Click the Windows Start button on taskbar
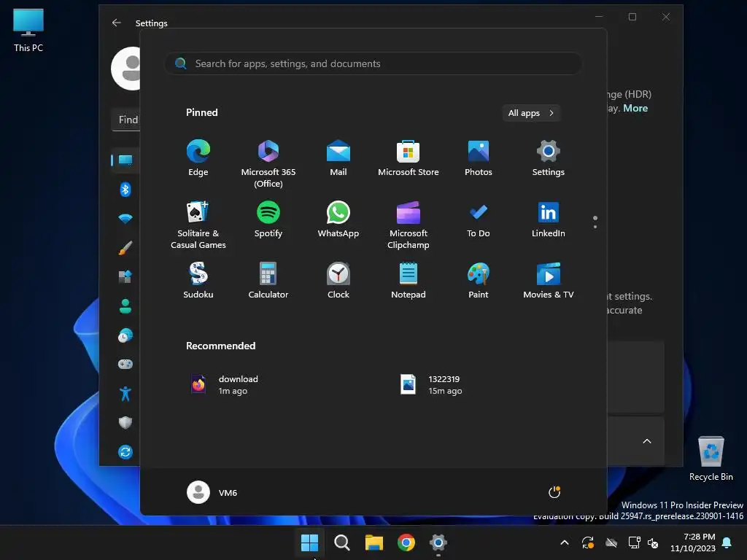This screenshot has height=560, width=747. point(309,542)
